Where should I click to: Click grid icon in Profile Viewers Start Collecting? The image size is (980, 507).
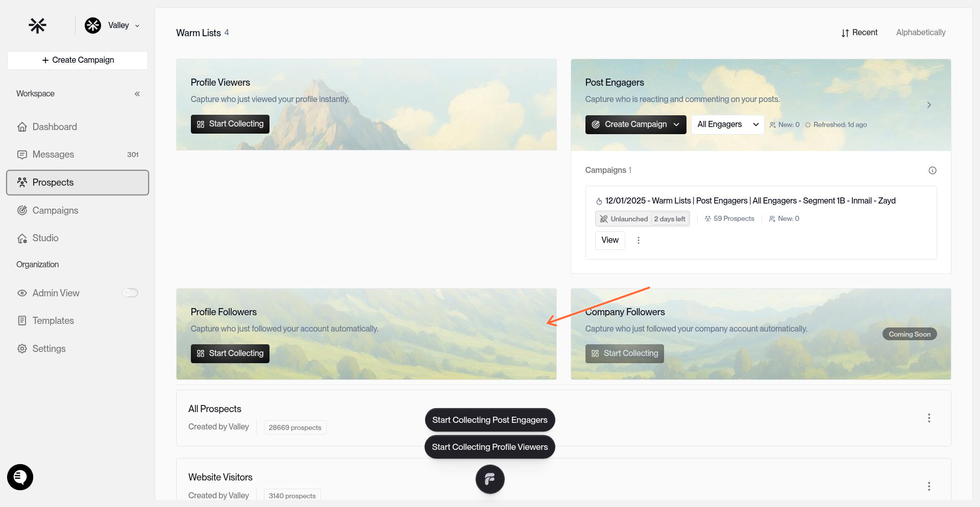[x=201, y=124]
